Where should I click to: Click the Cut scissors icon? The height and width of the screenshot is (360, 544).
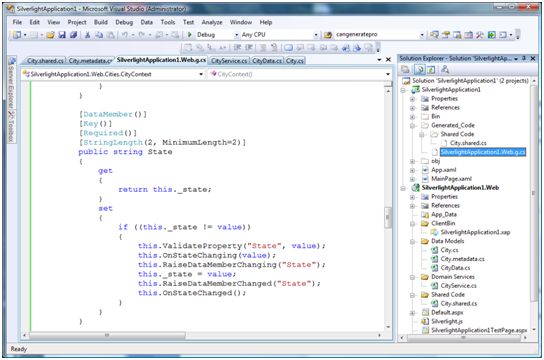87,35
